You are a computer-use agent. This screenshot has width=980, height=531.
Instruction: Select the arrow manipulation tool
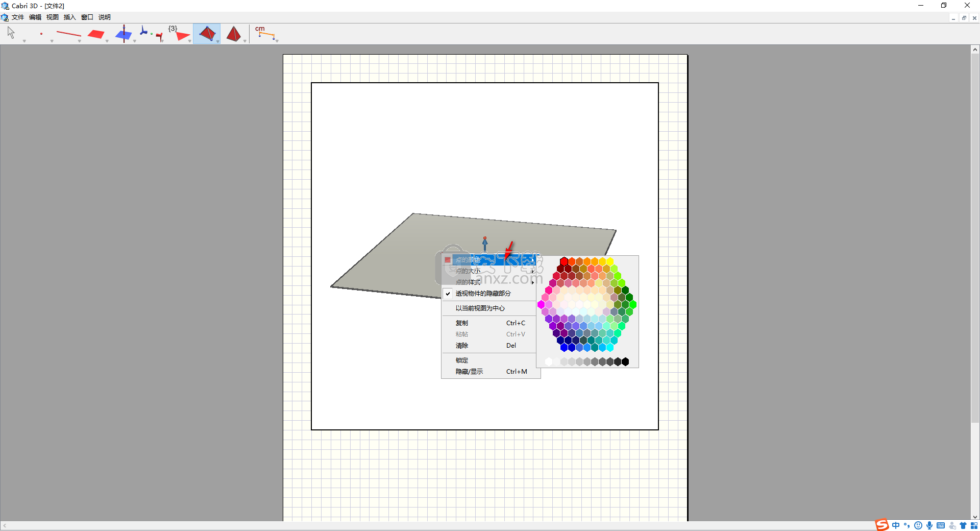pos(11,33)
